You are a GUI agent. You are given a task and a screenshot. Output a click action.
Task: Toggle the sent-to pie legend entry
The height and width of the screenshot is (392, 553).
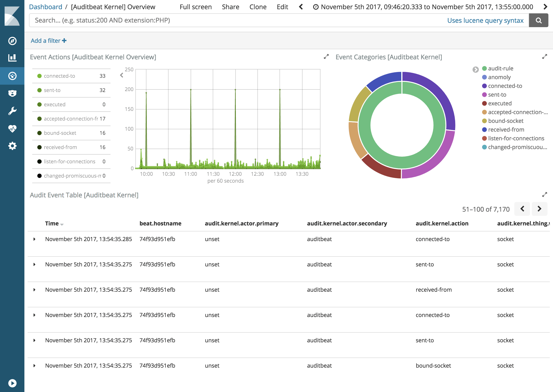497,95
